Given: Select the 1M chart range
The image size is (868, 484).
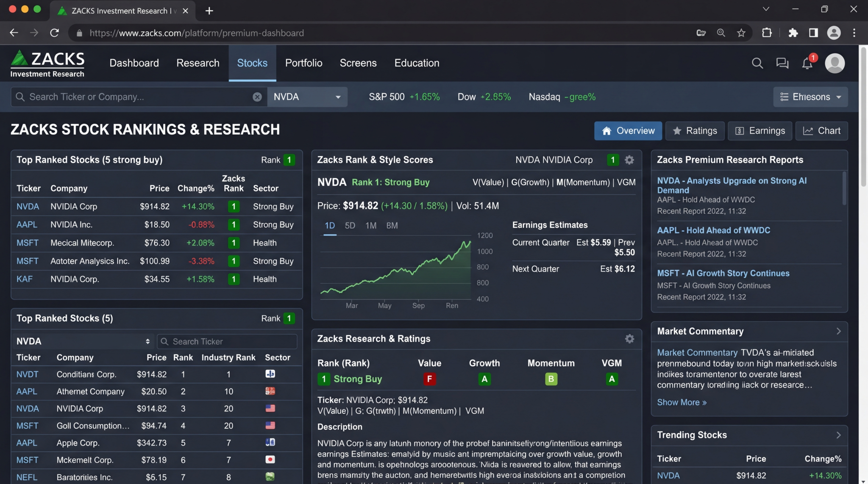Looking at the screenshot, I should click(x=370, y=226).
